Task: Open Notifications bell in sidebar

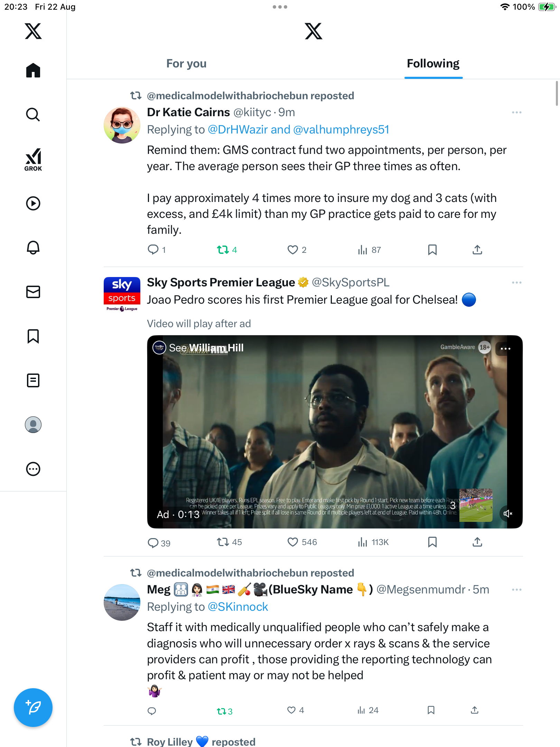Action: 33,248
